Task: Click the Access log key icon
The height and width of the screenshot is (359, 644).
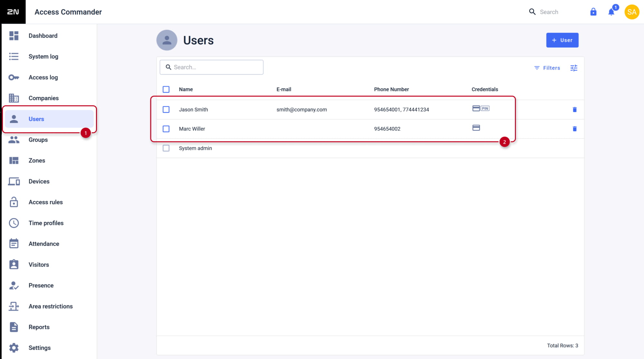Action: pyautogui.click(x=14, y=77)
